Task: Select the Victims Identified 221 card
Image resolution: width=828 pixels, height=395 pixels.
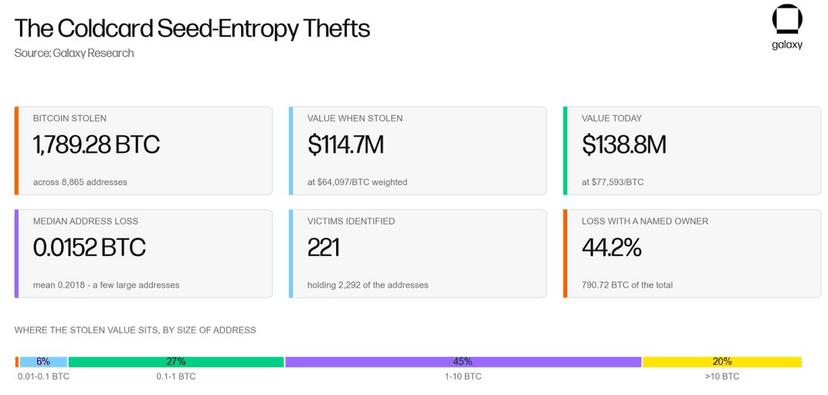Action: click(418, 253)
